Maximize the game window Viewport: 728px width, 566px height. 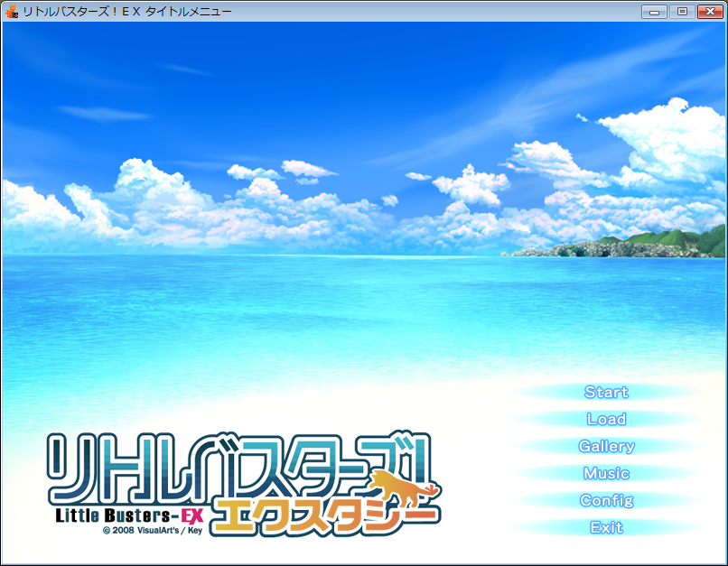pyautogui.click(x=682, y=11)
